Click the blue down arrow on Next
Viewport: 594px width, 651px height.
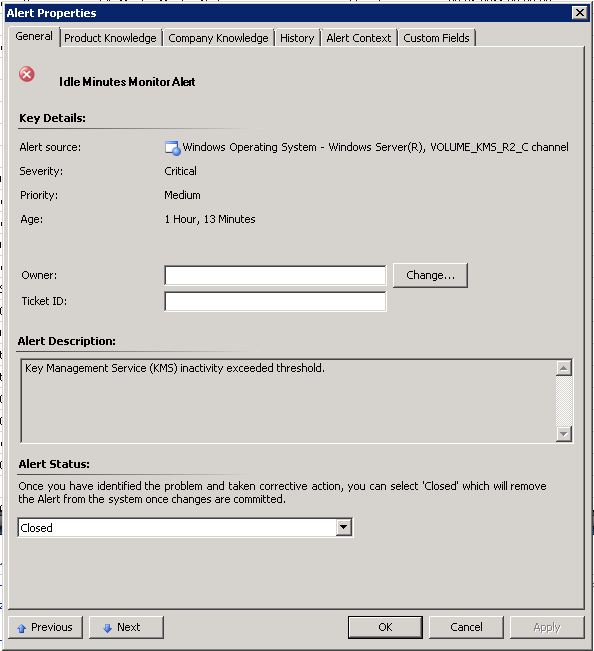(x=108, y=628)
